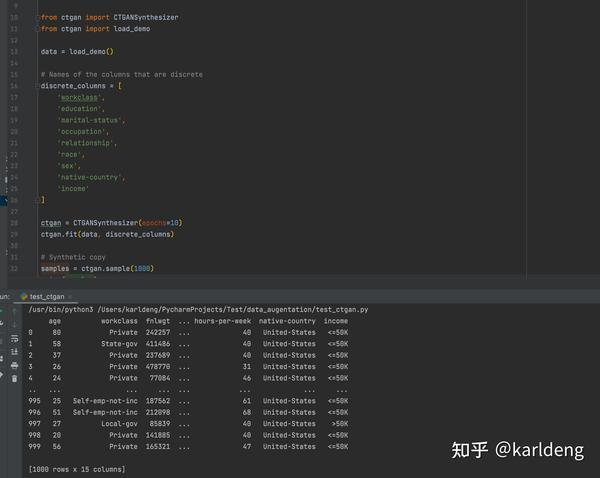Collapse the discrete_columns list fold marker
The height and width of the screenshot is (478, 600).
click(38, 86)
